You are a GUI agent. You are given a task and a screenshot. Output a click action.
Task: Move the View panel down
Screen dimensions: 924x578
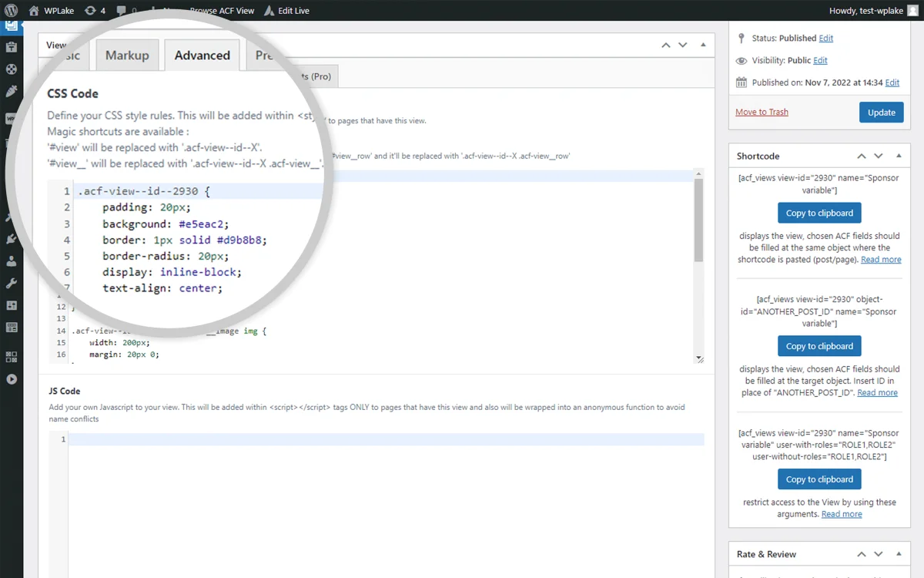pos(682,45)
